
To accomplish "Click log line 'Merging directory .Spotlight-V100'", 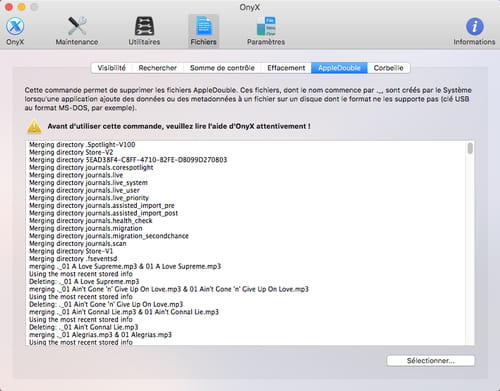I will 82,145.
